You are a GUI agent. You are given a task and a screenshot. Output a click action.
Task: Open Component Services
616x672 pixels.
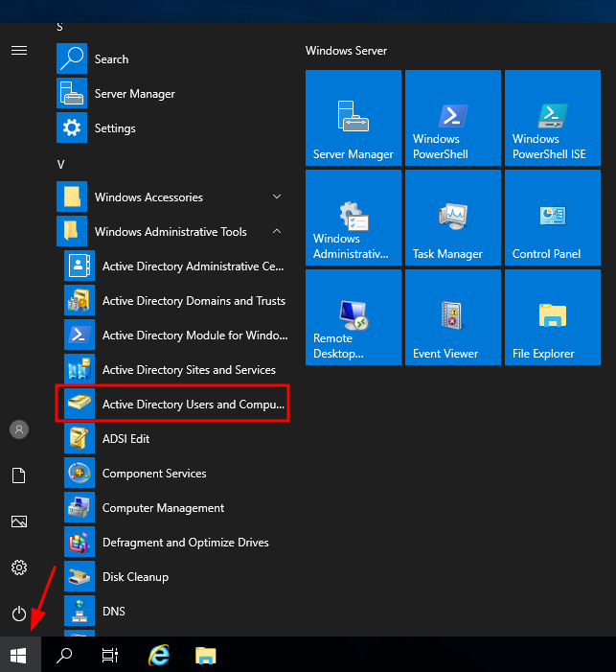pos(175,474)
